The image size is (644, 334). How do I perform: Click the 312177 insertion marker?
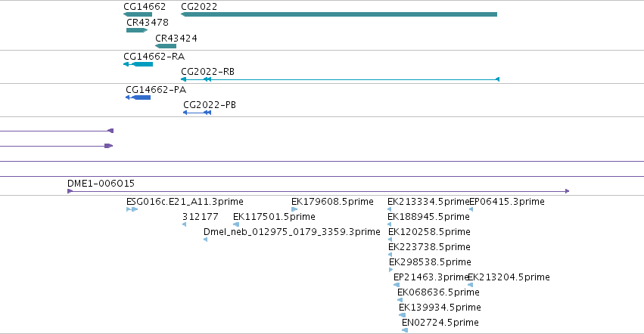[185, 224]
